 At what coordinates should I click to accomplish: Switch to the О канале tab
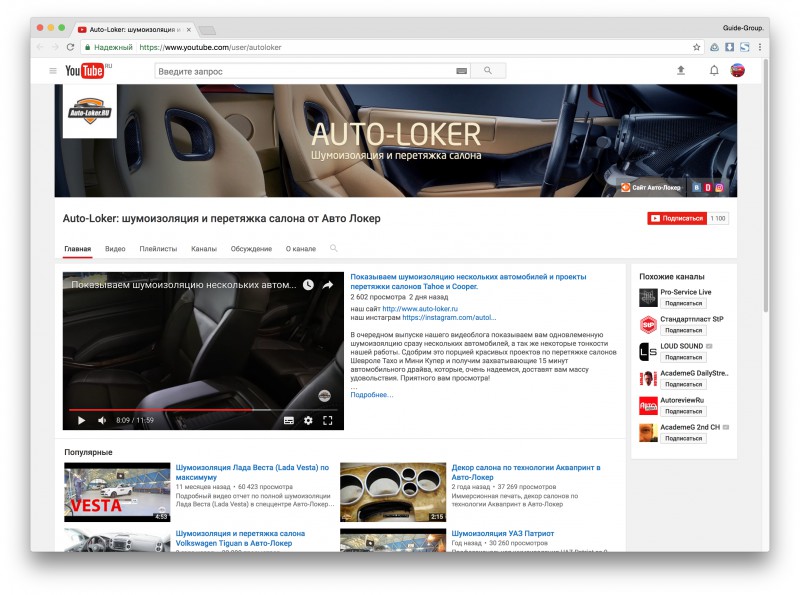click(301, 249)
